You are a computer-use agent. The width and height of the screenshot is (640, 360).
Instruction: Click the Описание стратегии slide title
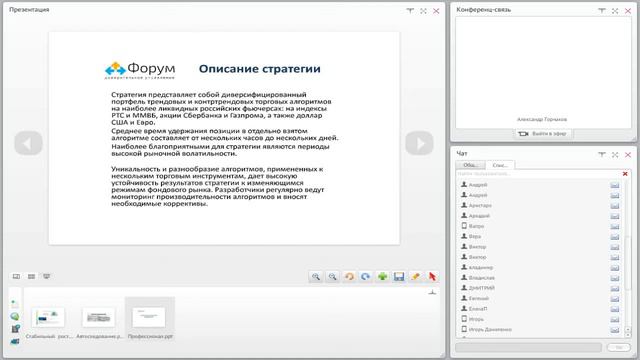click(260, 69)
